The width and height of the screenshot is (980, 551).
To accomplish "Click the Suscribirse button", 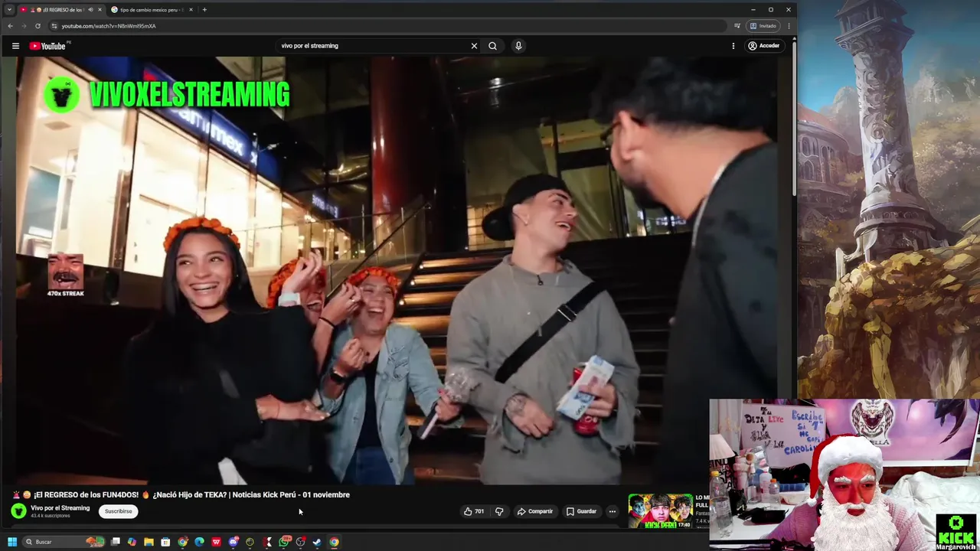I will pos(118,511).
